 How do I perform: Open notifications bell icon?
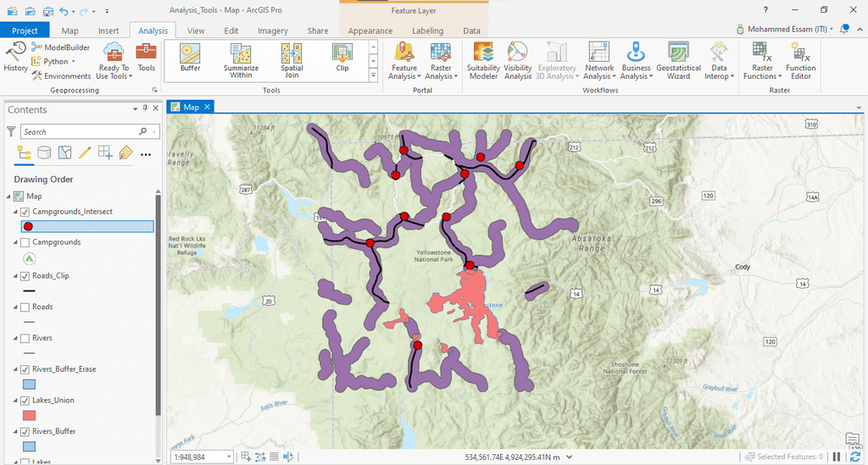point(844,30)
